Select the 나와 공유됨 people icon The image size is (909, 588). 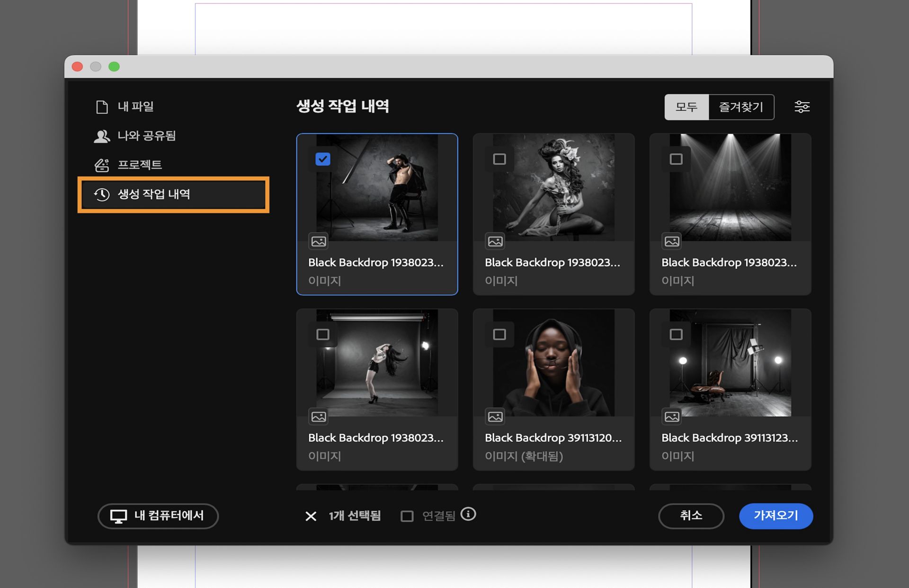click(x=101, y=136)
